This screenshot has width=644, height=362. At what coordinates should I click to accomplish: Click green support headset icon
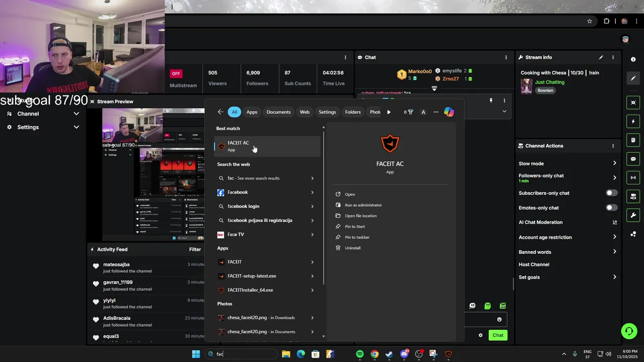(x=629, y=331)
